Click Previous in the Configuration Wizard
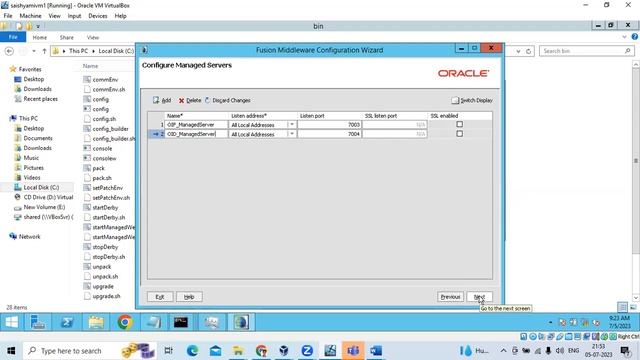 click(x=450, y=297)
